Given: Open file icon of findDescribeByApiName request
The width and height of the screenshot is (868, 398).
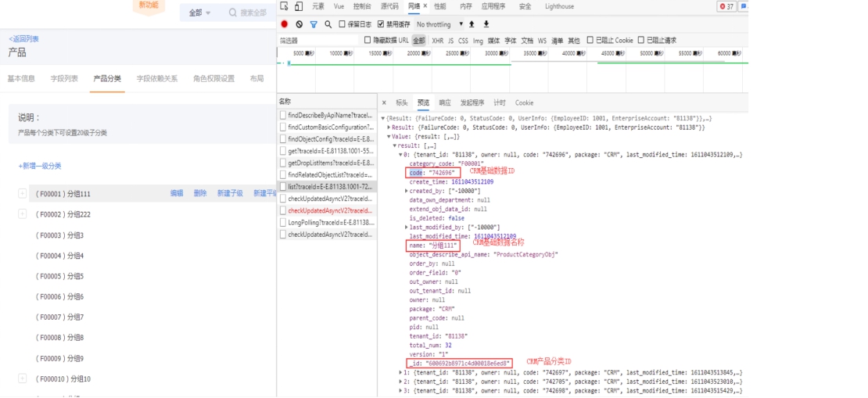Looking at the screenshot, I should 283,115.
